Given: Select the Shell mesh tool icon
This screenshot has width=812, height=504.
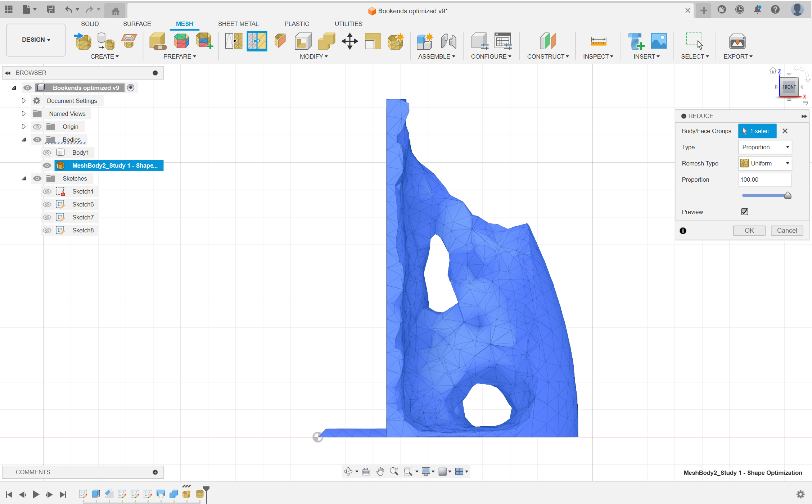Looking at the screenshot, I should coord(303,41).
